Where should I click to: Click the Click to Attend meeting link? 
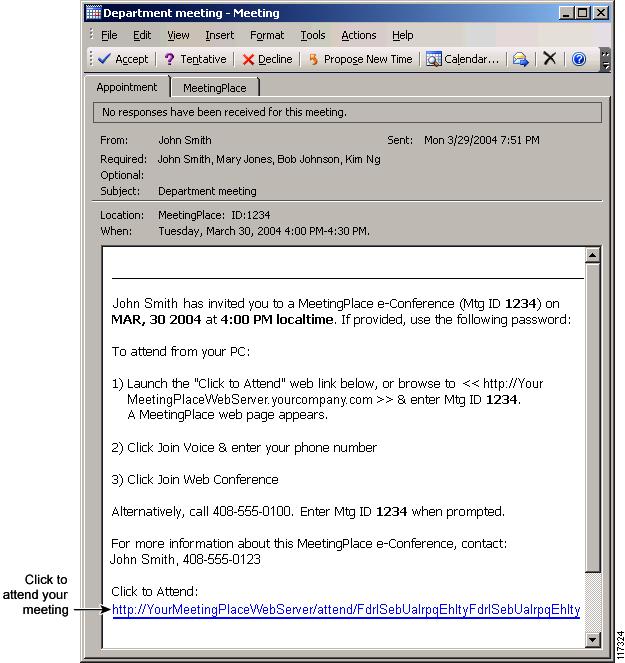coord(346,610)
